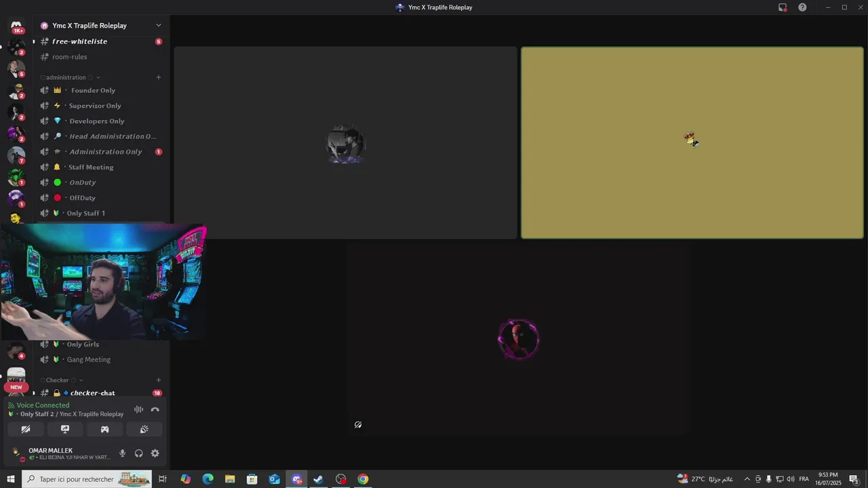Open Discord direct messages home icon
Viewport: 868px width, 488px height.
(16, 26)
